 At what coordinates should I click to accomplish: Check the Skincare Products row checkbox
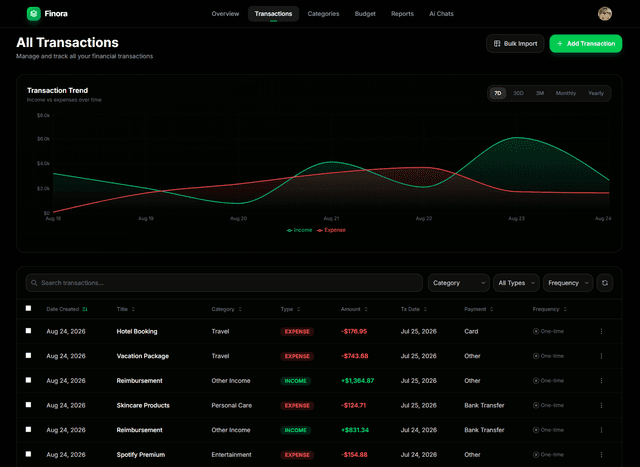coord(28,405)
